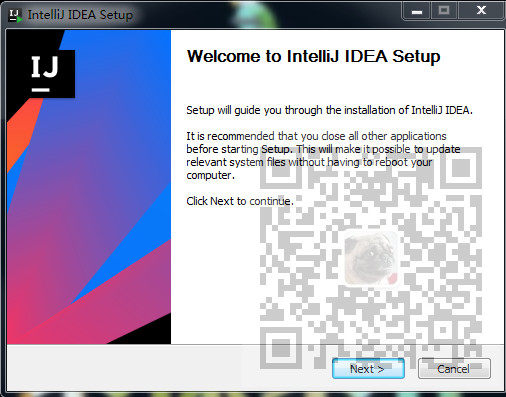Screen dimensions: 506x397
Task: Click the pug dog picture
Action: pyautogui.click(x=371, y=258)
